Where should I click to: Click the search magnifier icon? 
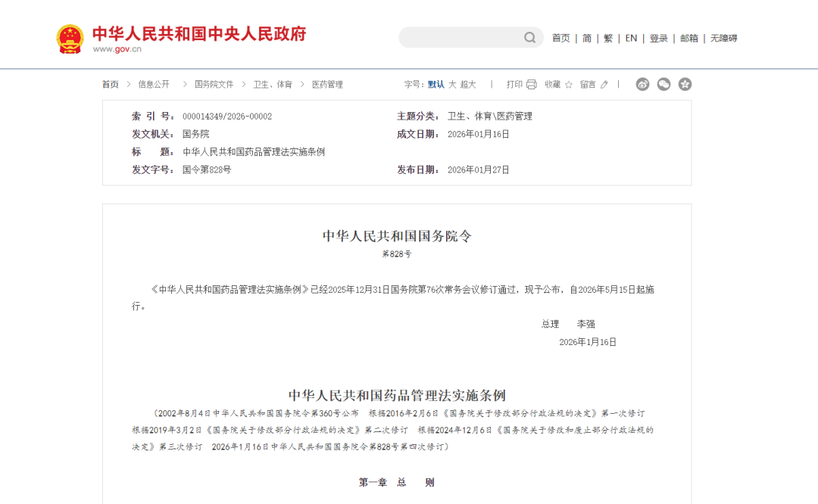(x=529, y=38)
